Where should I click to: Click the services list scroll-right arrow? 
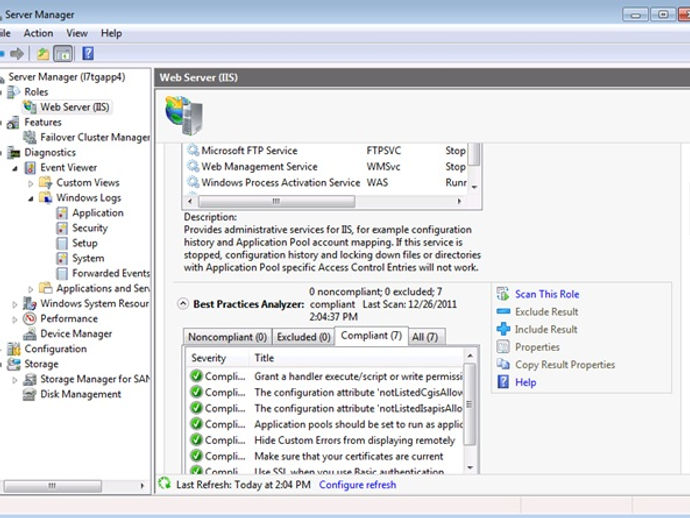point(459,201)
